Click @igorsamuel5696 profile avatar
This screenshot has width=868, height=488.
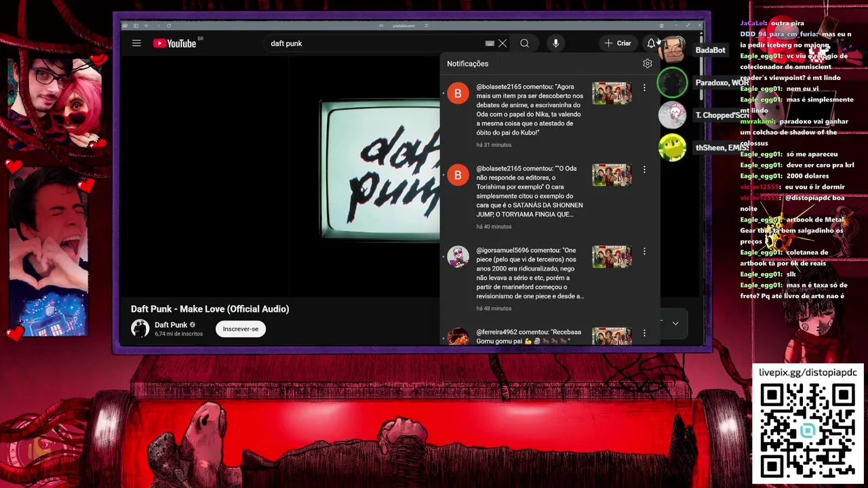point(458,257)
